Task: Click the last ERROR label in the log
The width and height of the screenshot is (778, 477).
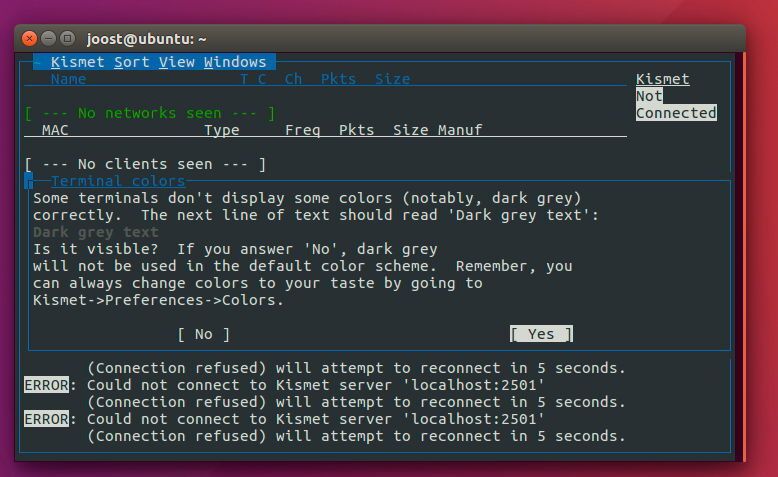Action: 46,419
